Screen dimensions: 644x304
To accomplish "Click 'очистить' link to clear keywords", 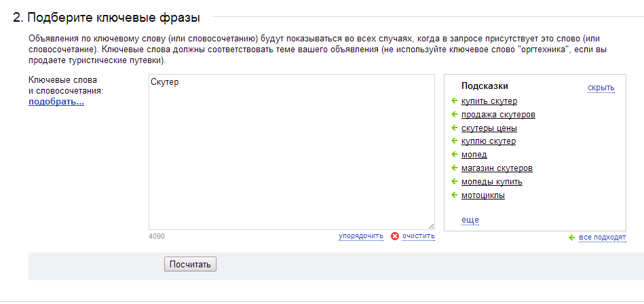I will 418,236.
